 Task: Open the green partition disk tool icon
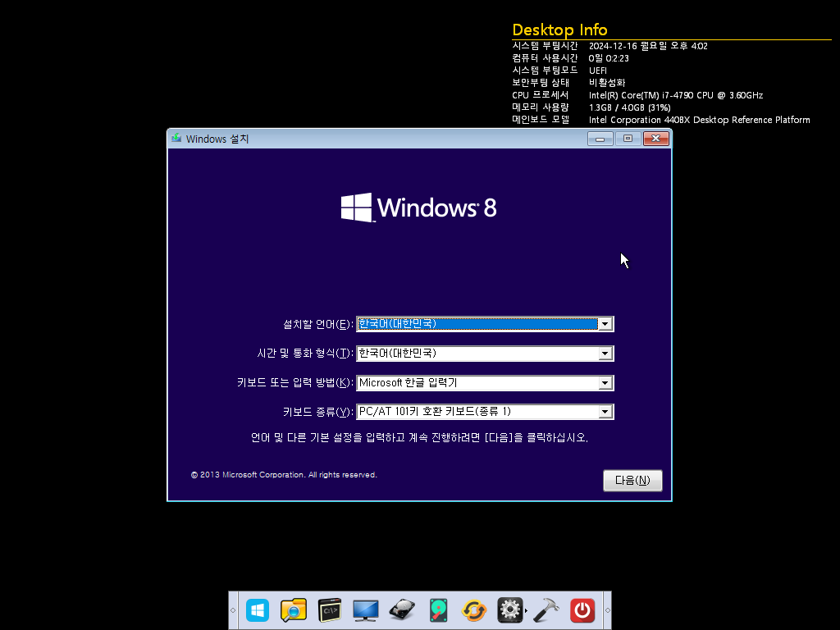[438, 610]
